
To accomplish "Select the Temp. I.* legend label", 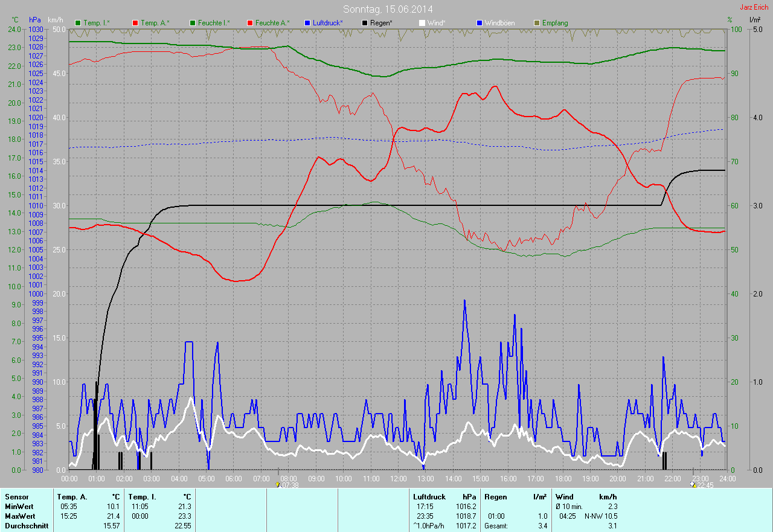I will tap(97, 23).
